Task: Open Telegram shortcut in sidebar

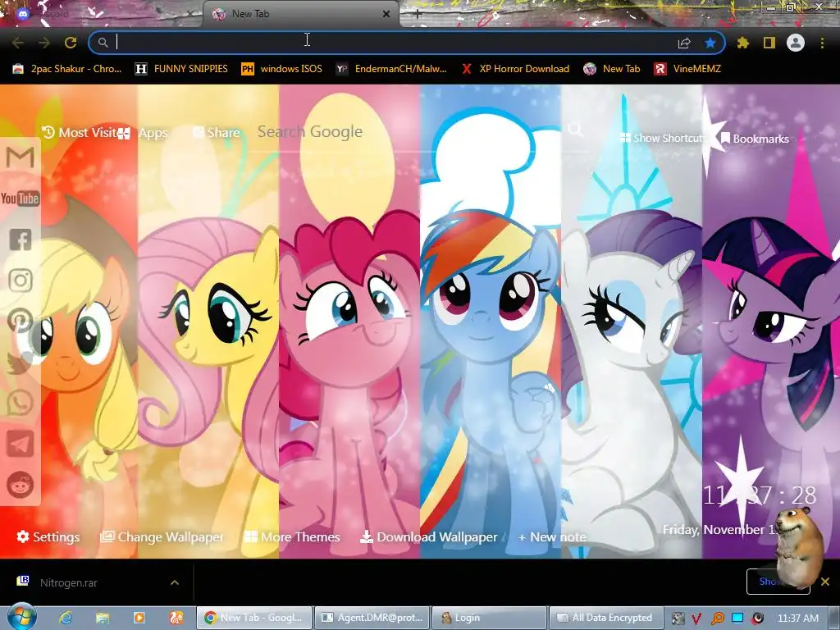Action: tap(21, 444)
